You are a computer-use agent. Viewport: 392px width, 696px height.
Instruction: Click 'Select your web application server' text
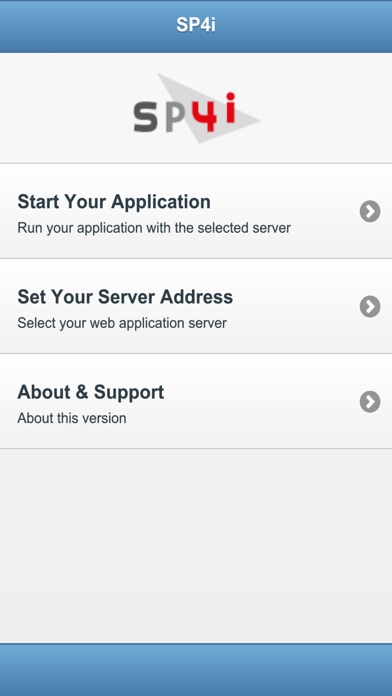click(122, 323)
